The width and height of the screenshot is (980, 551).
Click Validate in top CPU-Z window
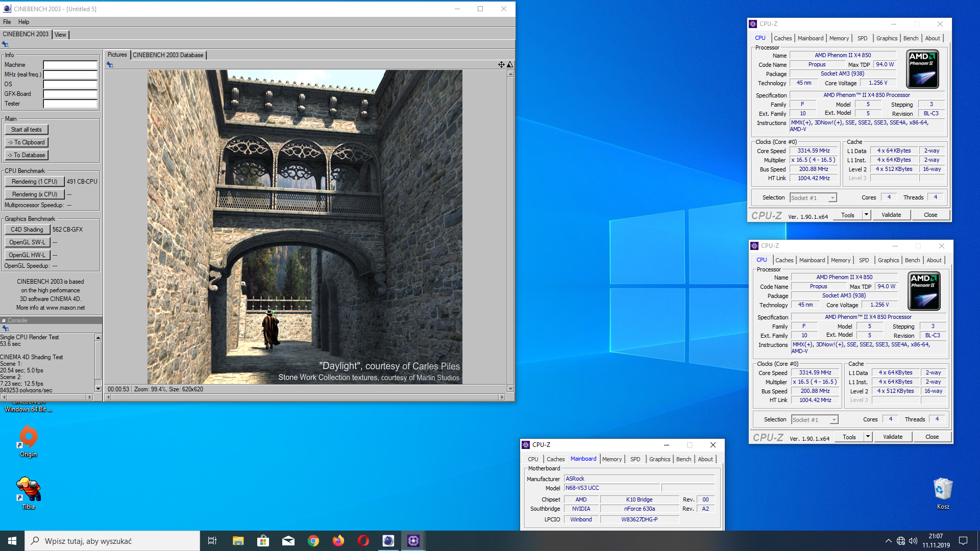[891, 215]
